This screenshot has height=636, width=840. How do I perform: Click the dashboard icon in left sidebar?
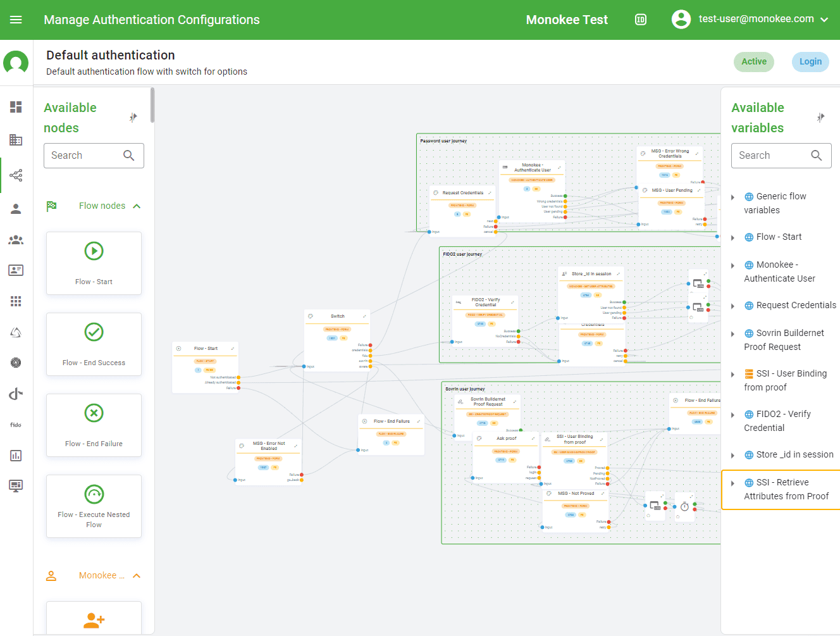[16, 107]
